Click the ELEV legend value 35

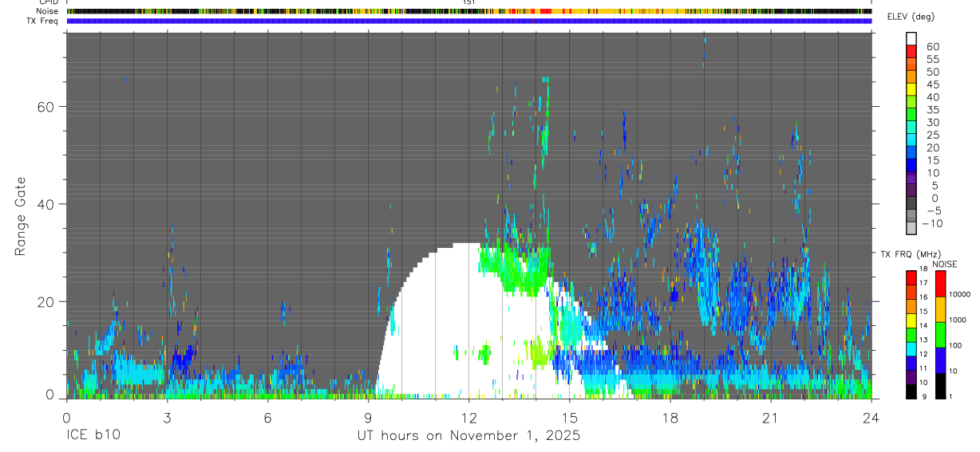[932, 109]
